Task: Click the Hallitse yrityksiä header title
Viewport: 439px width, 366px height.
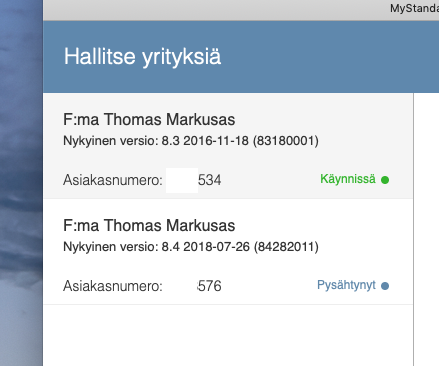Action: pyautogui.click(x=142, y=56)
